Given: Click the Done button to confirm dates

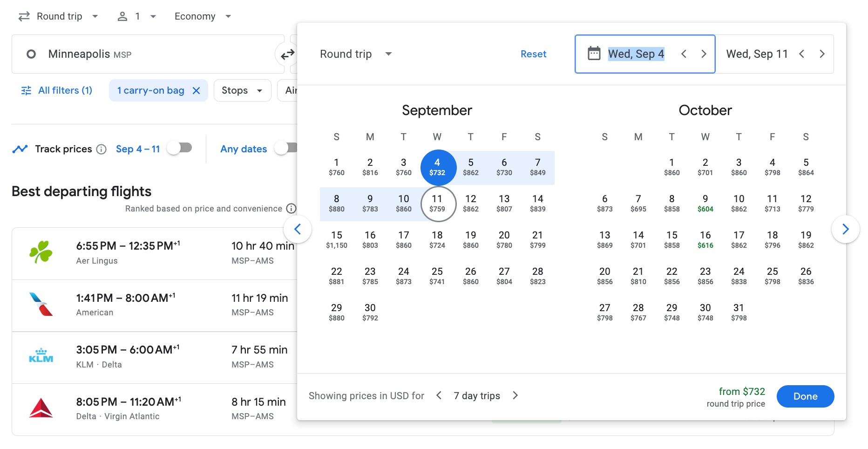Looking at the screenshot, I should (805, 396).
